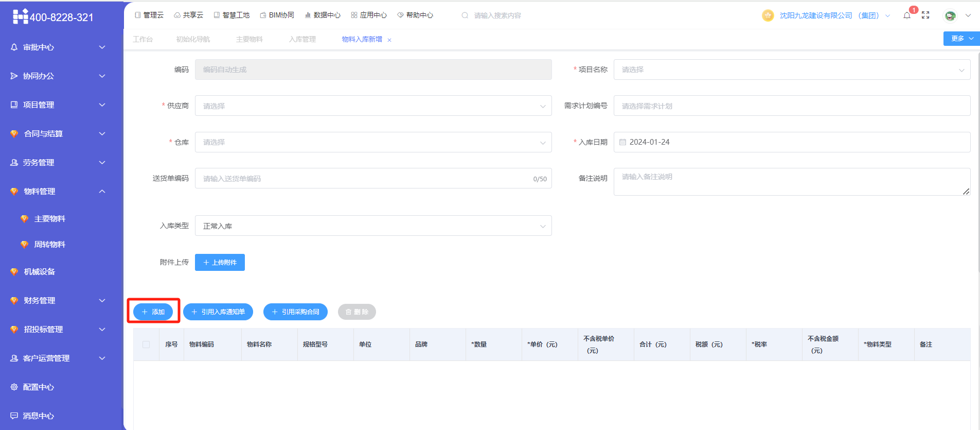
Task: Open the 共享云 top menu
Action: pos(188,15)
